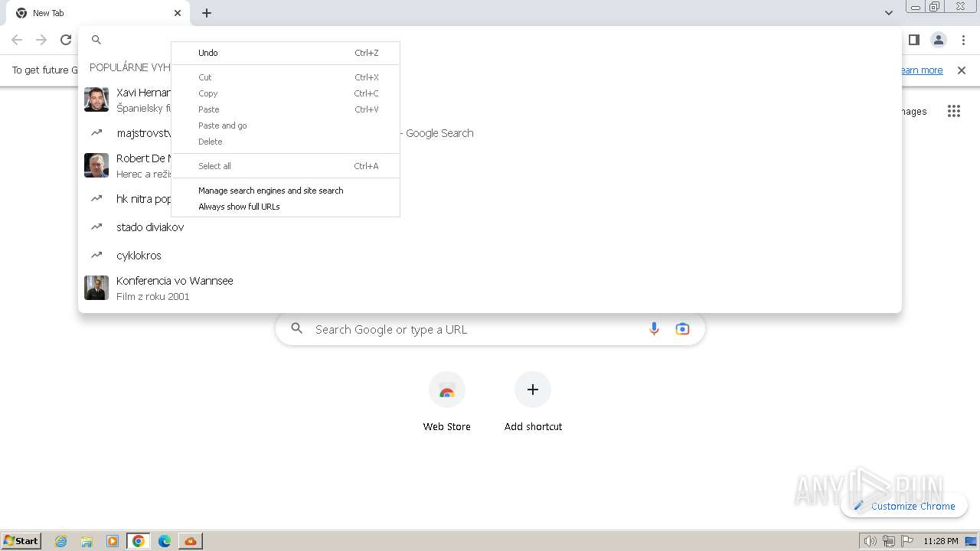This screenshot has height=551, width=980.
Task: Switch to Chrome in taskbar
Action: point(139,541)
